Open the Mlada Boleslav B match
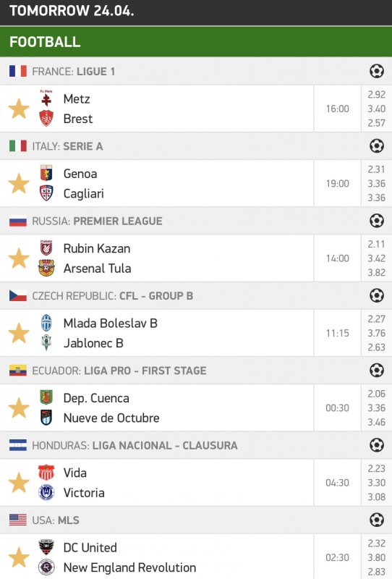This screenshot has height=579, width=392. tap(111, 323)
